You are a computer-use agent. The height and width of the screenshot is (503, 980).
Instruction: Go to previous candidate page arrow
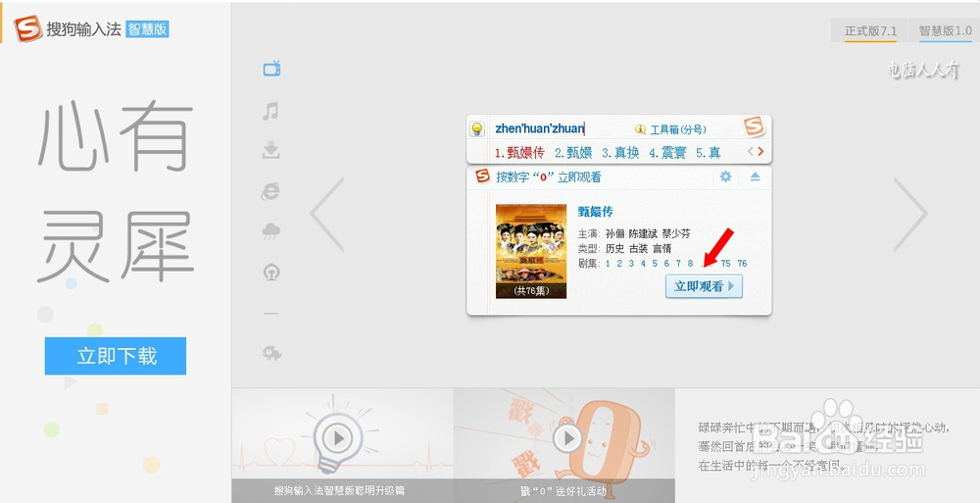(751, 151)
